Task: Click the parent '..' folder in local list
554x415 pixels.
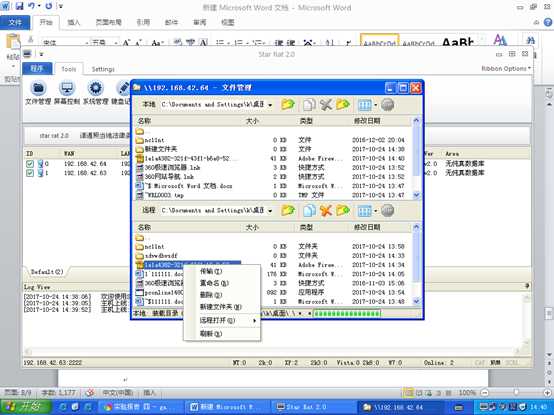Action: [x=140, y=131]
